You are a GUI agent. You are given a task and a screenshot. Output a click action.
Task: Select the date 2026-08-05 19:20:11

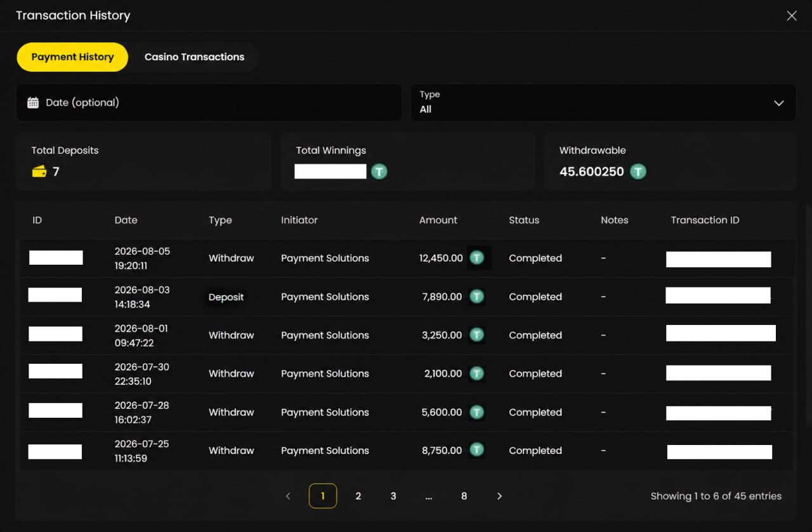[142, 258]
